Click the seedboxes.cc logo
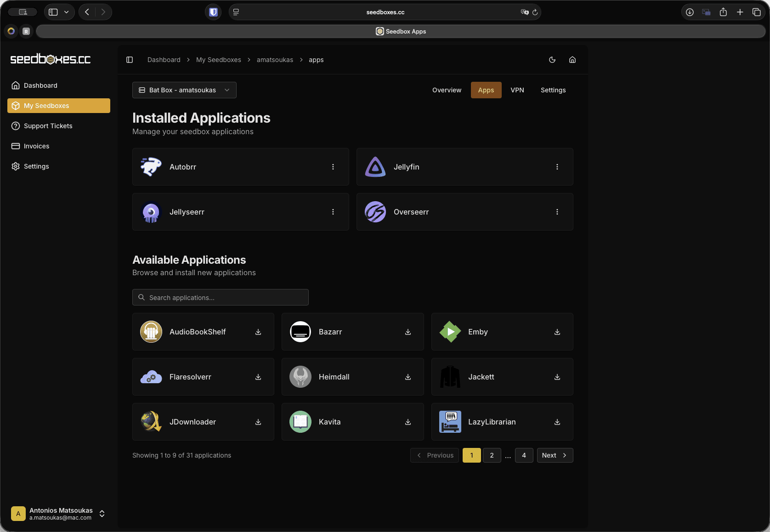 point(51,59)
